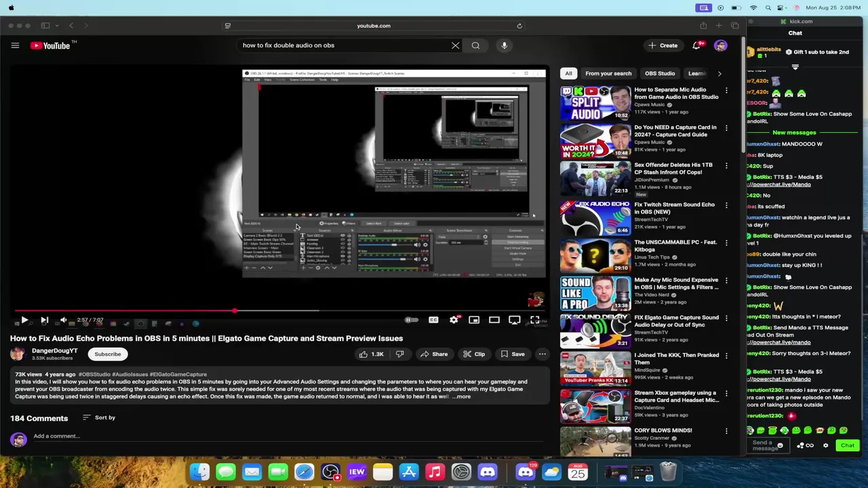The image size is (868, 488).
Task: Open the #OBSStudio hashtag link
Action: [94, 374]
